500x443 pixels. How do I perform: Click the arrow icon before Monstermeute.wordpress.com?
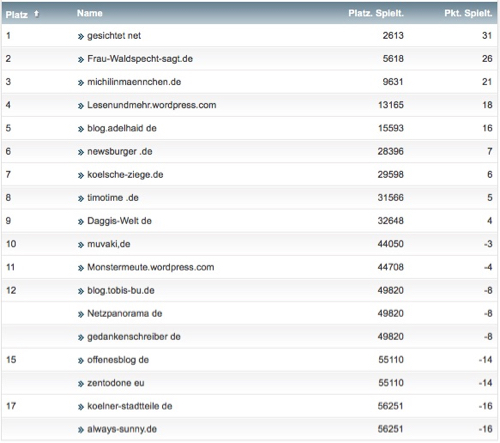(81, 268)
